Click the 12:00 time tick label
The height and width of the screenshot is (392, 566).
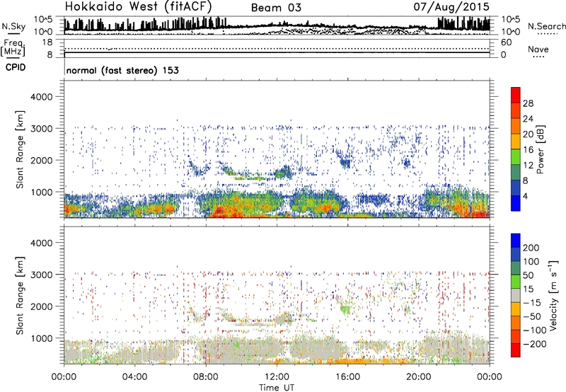[x=277, y=377]
